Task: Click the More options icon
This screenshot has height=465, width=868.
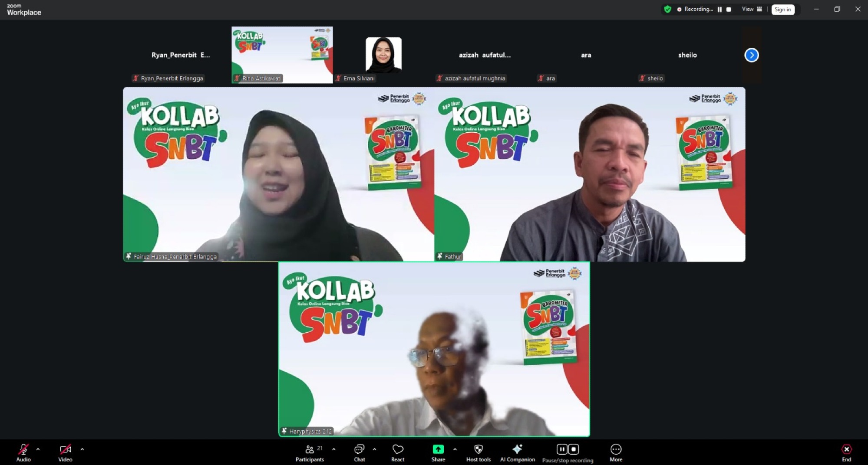Action: (616, 449)
